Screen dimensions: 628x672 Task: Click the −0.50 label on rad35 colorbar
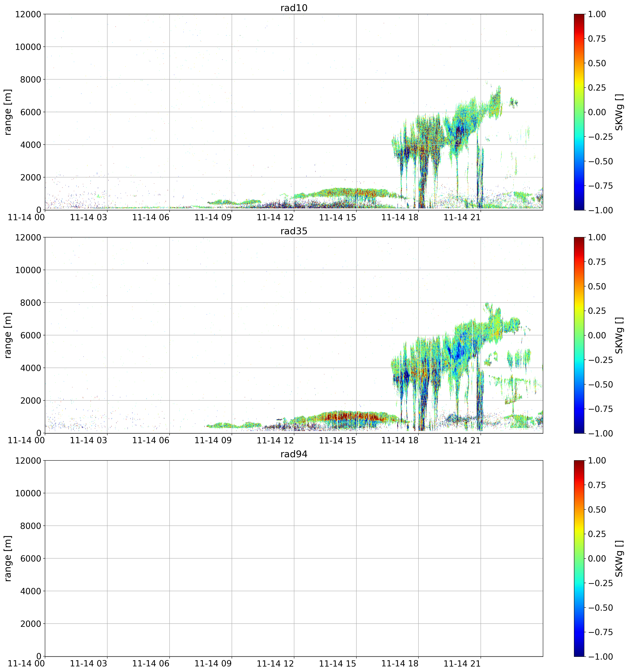click(600, 384)
